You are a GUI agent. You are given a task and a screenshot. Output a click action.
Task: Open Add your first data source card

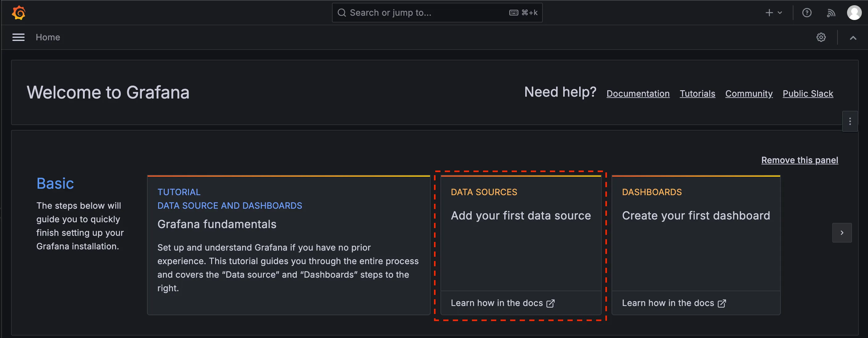(x=521, y=215)
